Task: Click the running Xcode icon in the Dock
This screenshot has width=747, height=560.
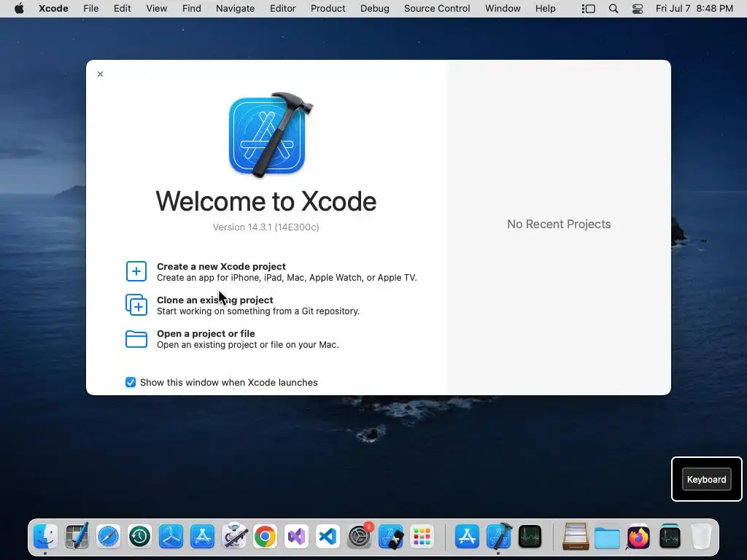Action: [x=498, y=537]
